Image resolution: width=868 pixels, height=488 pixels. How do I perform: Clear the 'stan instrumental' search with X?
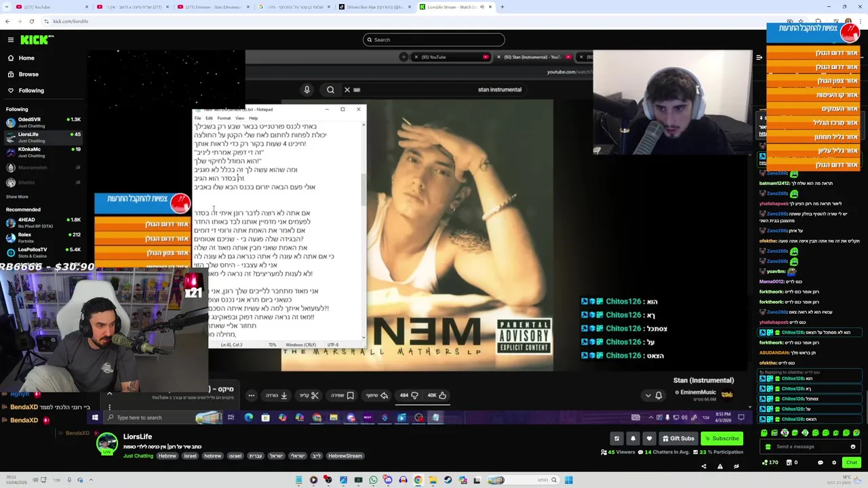[x=347, y=89]
